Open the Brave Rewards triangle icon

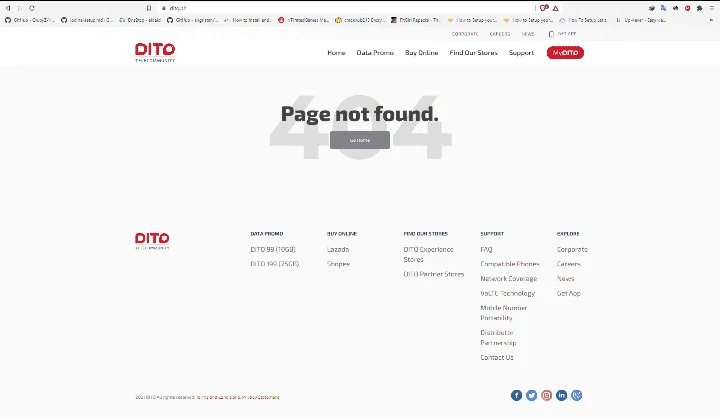click(x=556, y=8)
